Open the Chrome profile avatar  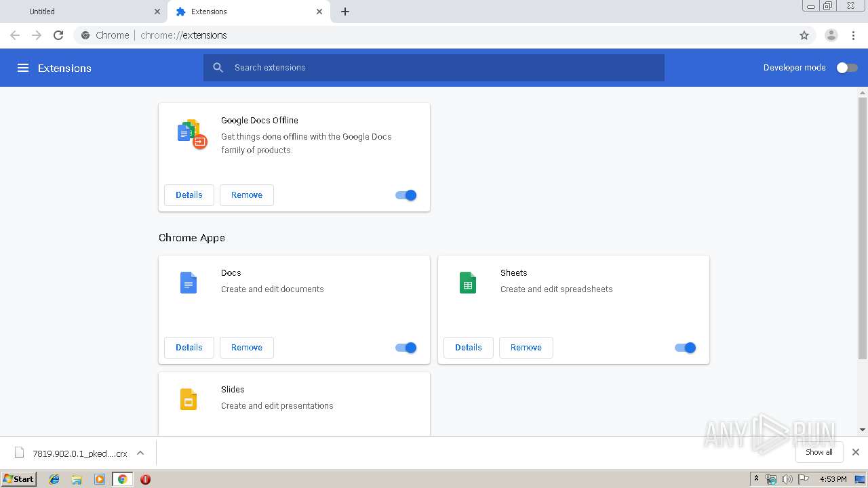tap(831, 35)
